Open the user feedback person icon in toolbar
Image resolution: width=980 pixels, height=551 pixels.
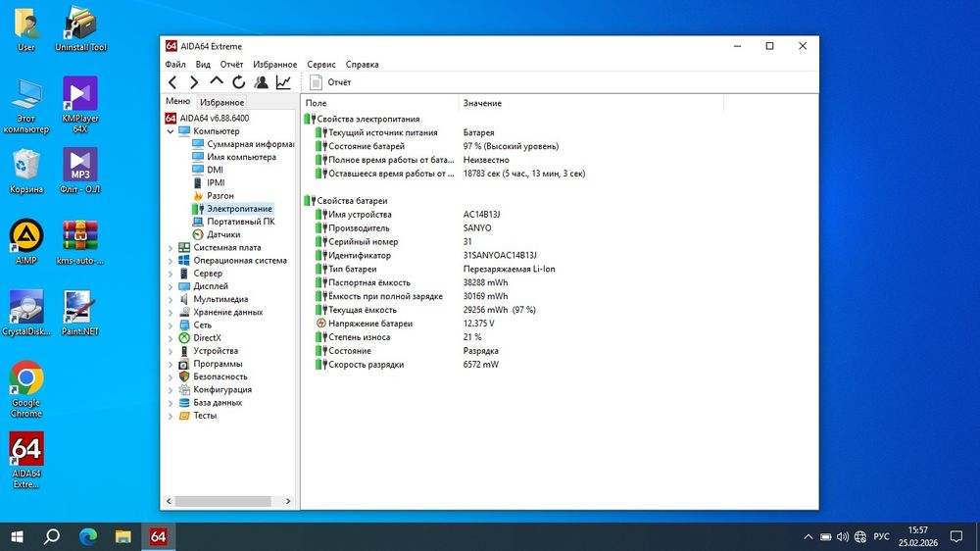(261, 82)
